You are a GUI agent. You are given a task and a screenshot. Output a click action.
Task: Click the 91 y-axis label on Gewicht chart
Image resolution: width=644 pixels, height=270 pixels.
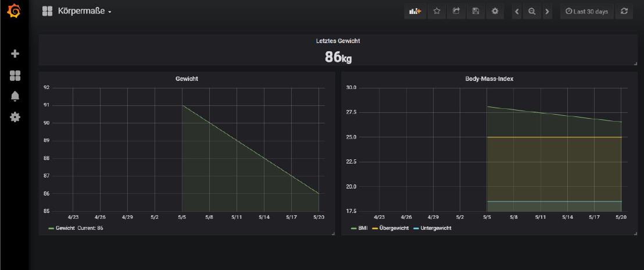pyautogui.click(x=46, y=105)
